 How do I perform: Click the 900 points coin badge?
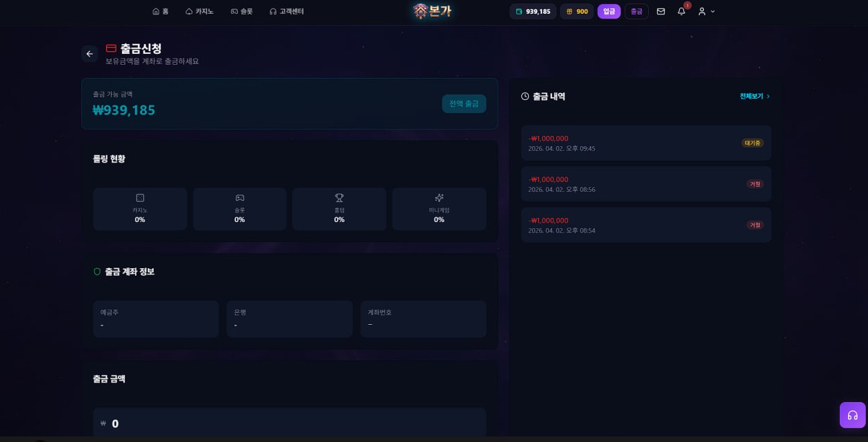(x=577, y=12)
